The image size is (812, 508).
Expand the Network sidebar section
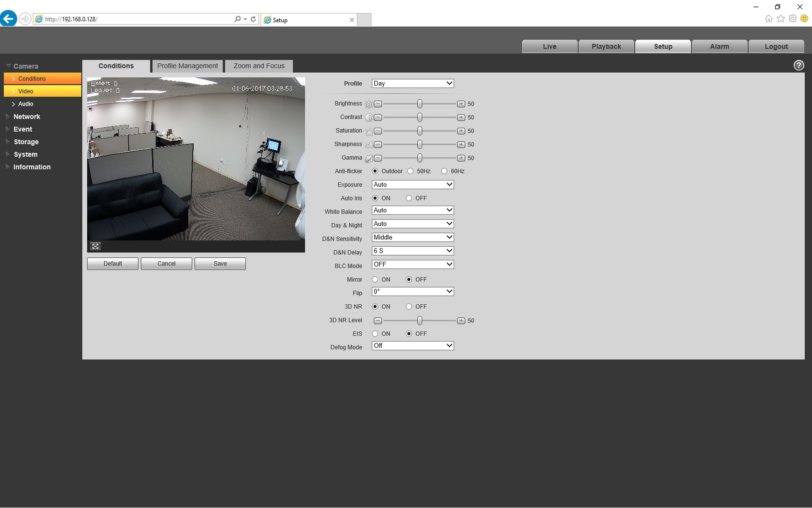(27, 117)
